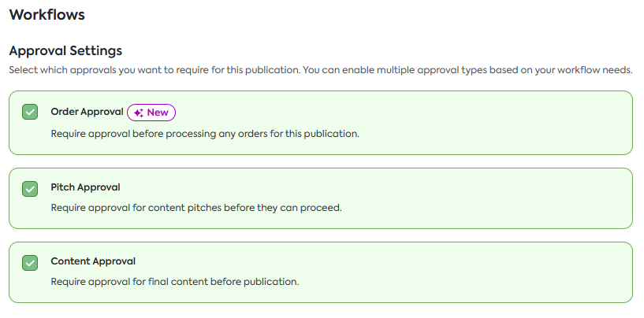
Task: Click the Content Approval title text
Action: click(93, 261)
